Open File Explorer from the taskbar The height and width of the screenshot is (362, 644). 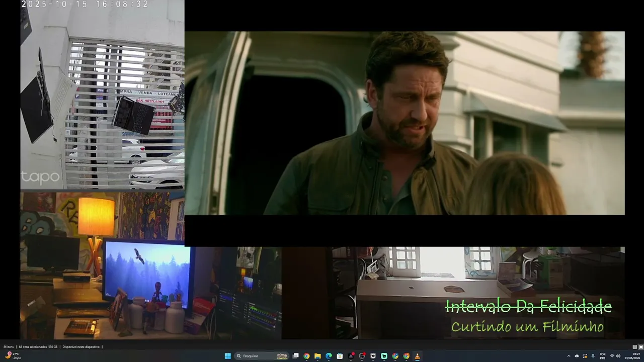point(317,356)
